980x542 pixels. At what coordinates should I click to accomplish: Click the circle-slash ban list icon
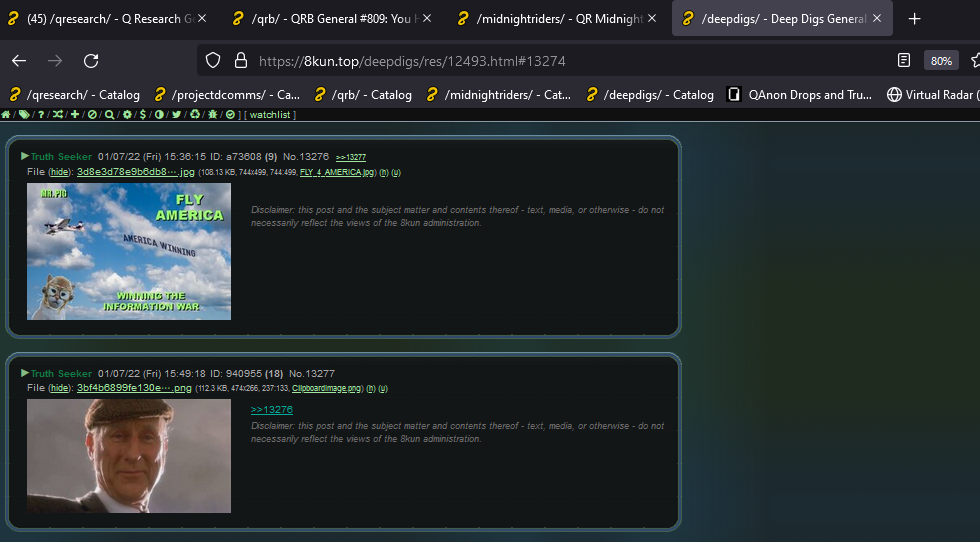coord(92,114)
